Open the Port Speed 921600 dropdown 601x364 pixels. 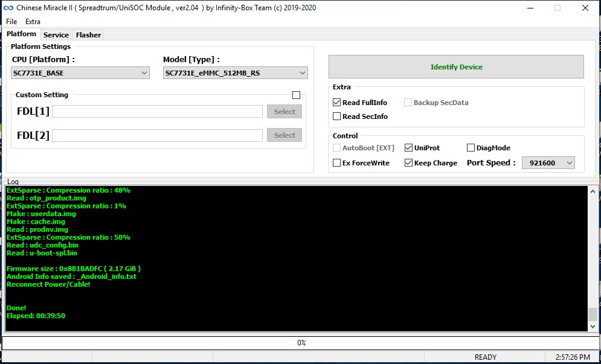(x=548, y=163)
